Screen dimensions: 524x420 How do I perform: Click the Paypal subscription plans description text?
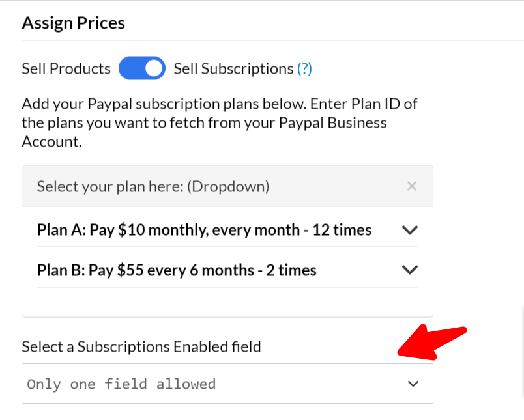click(x=220, y=123)
